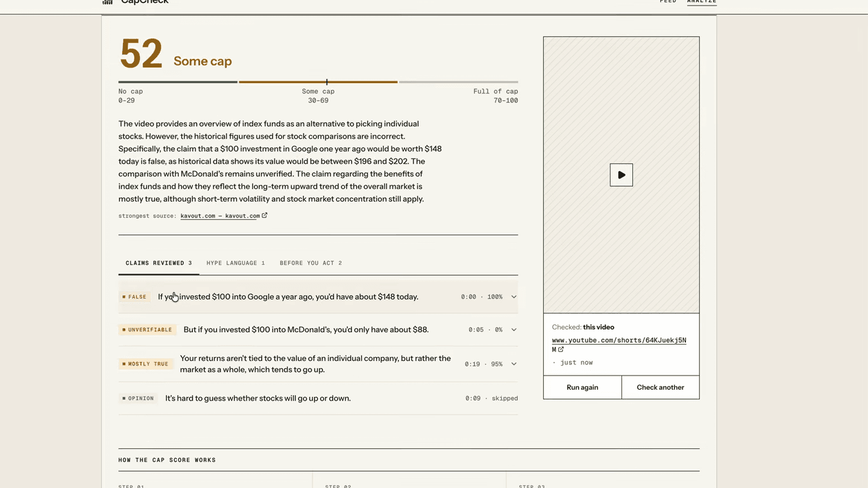Click the Checked: this video label
This screenshot has height=488, width=868.
pyautogui.click(x=583, y=327)
